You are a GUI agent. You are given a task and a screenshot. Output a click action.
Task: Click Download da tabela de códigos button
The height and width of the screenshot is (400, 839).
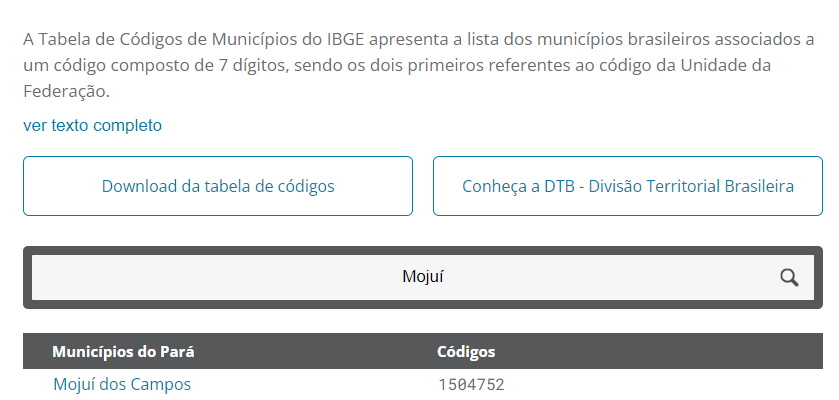pos(218,186)
